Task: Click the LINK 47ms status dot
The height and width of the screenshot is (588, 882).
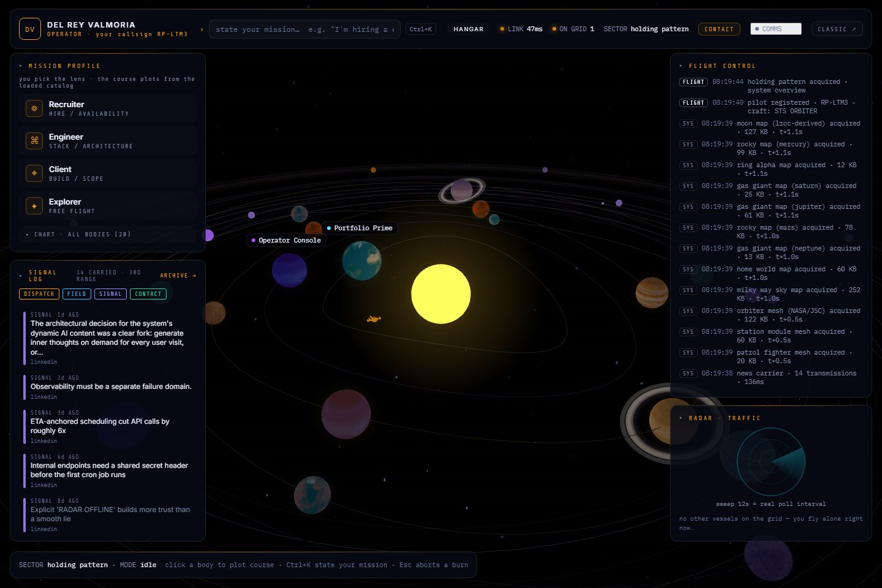Action: click(502, 29)
